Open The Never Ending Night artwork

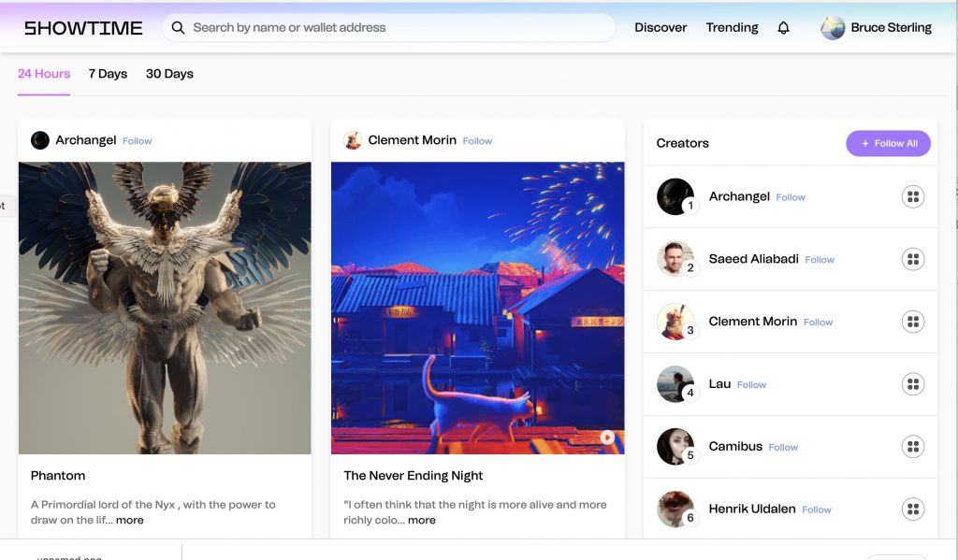point(478,308)
